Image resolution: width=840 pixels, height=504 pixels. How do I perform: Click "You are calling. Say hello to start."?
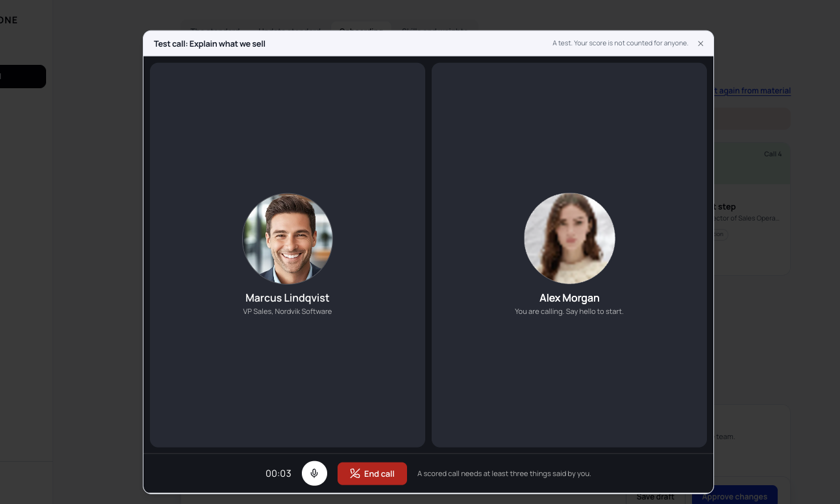[x=569, y=311]
